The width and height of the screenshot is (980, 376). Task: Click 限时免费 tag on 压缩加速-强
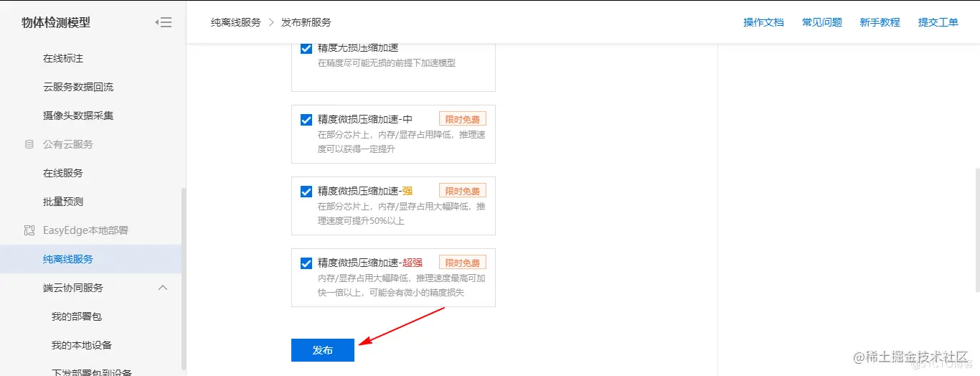(x=463, y=191)
